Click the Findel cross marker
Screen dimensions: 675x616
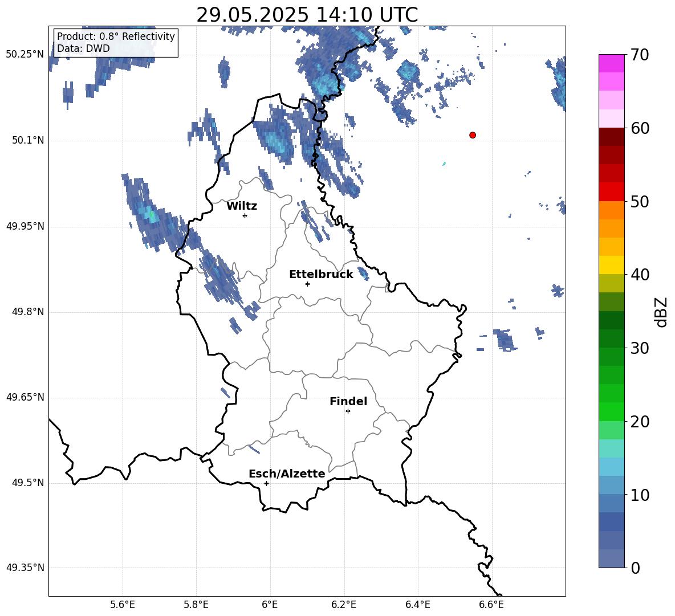pyautogui.click(x=348, y=411)
